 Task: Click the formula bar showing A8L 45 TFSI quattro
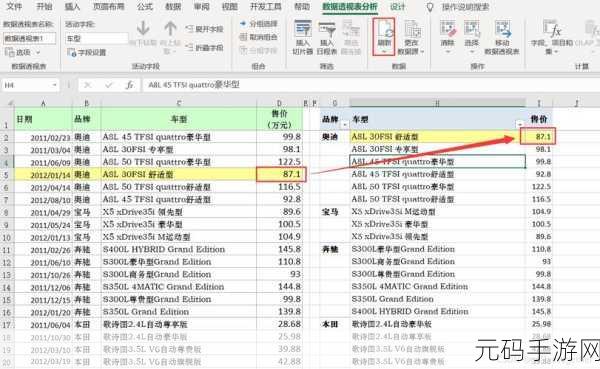point(371,85)
